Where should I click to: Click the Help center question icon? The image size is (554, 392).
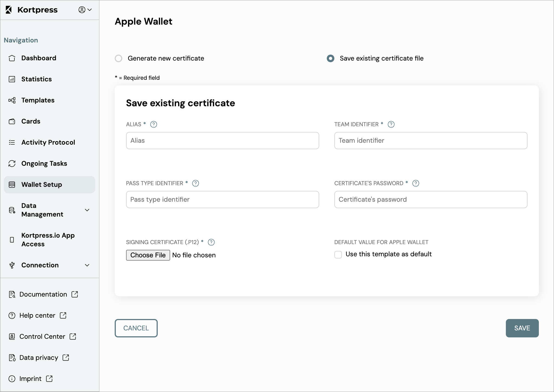(12, 315)
